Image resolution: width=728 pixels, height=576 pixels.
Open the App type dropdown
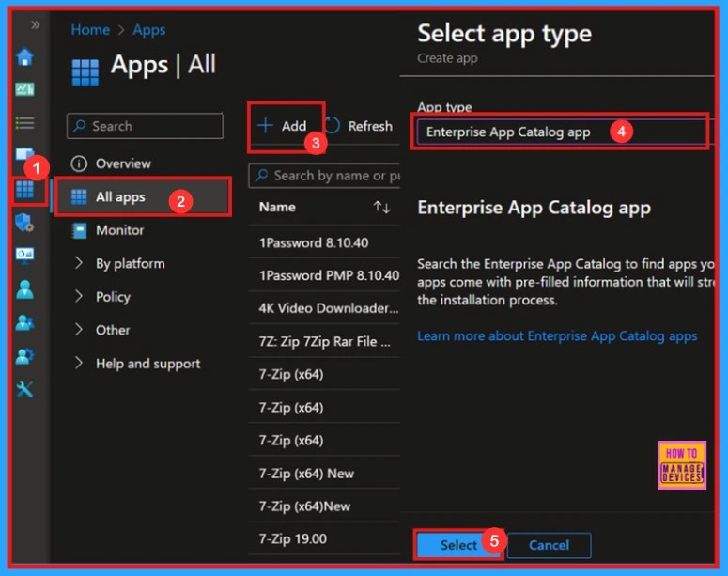(x=561, y=132)
